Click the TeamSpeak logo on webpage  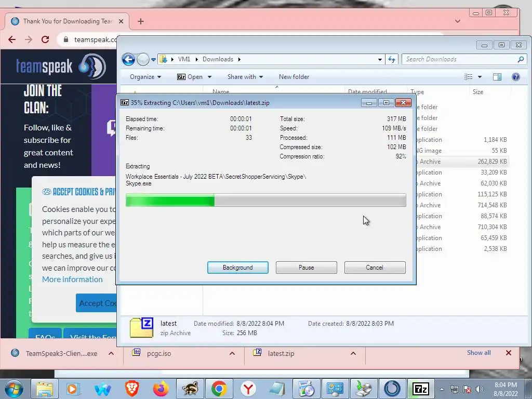[61, 66]
